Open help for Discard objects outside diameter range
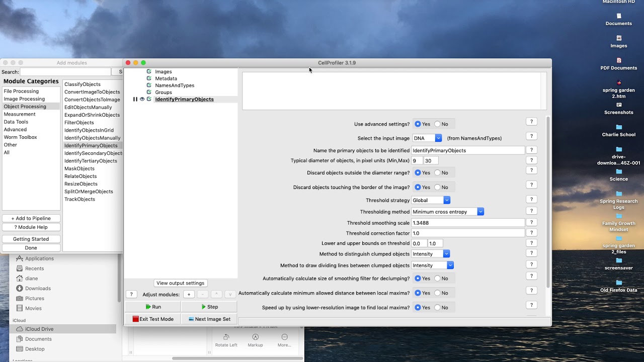Viewport: 644px width, 362px height. 531,170
